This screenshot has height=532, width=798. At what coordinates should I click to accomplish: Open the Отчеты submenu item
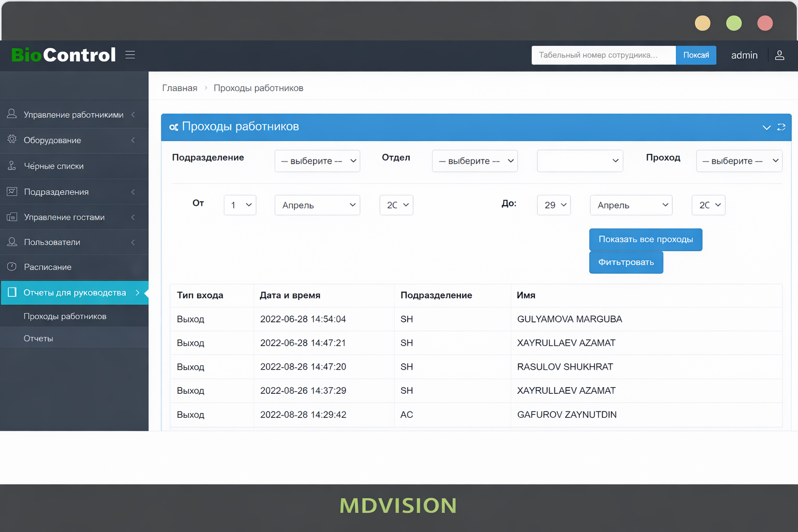point(38,338)
